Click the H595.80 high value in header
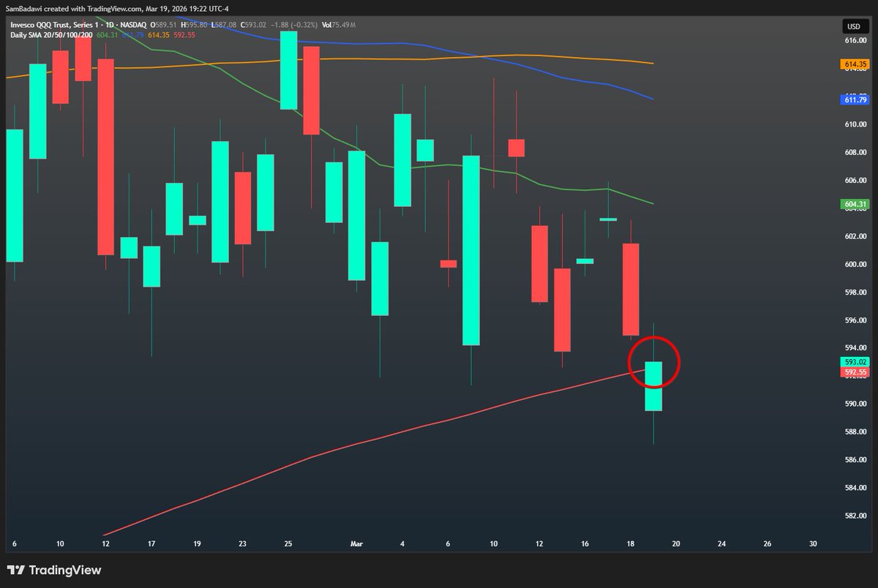 (x=194, y=25)
